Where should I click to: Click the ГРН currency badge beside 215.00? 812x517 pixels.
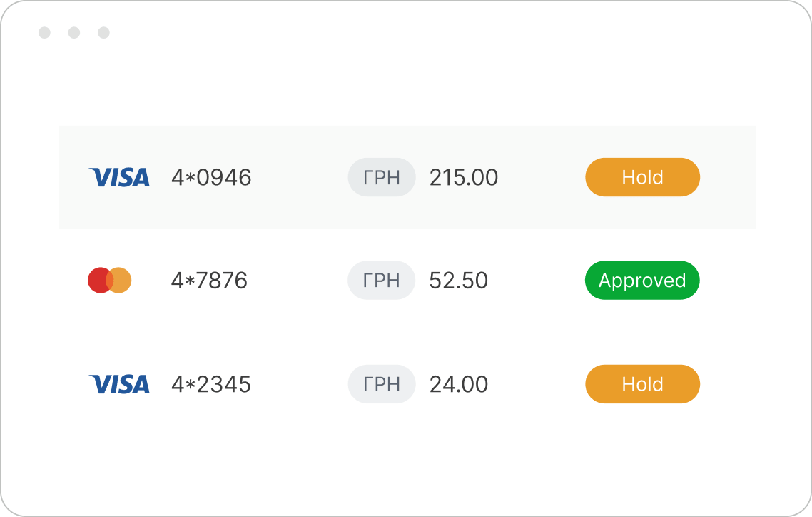point(382,177)
